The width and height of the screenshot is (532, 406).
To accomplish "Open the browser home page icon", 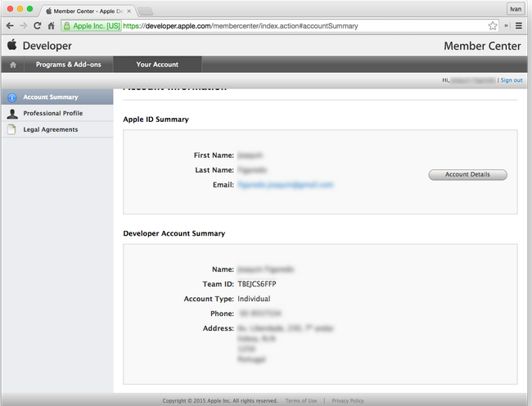I will tap(52, 25).
